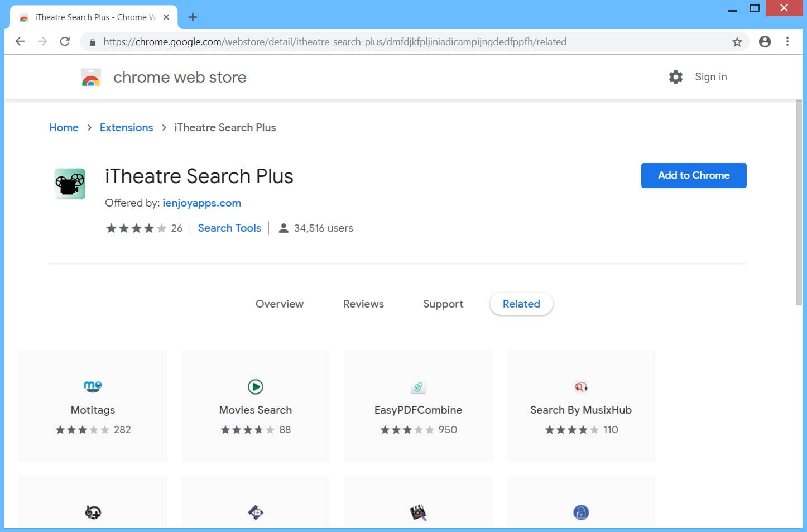Viewport: 807px width, 532px height.
Task: Click the browser forward arrow
Action: click(x=42, y=41)
